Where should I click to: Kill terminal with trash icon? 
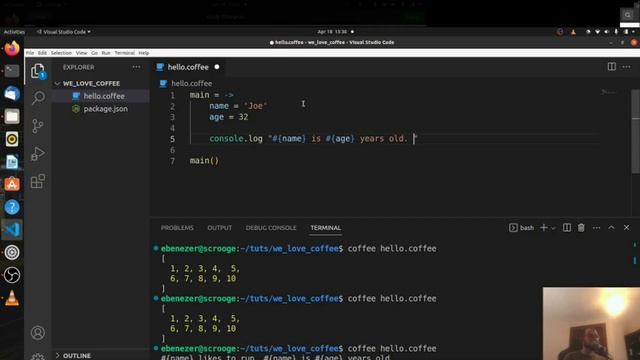(x=581, y=227)
